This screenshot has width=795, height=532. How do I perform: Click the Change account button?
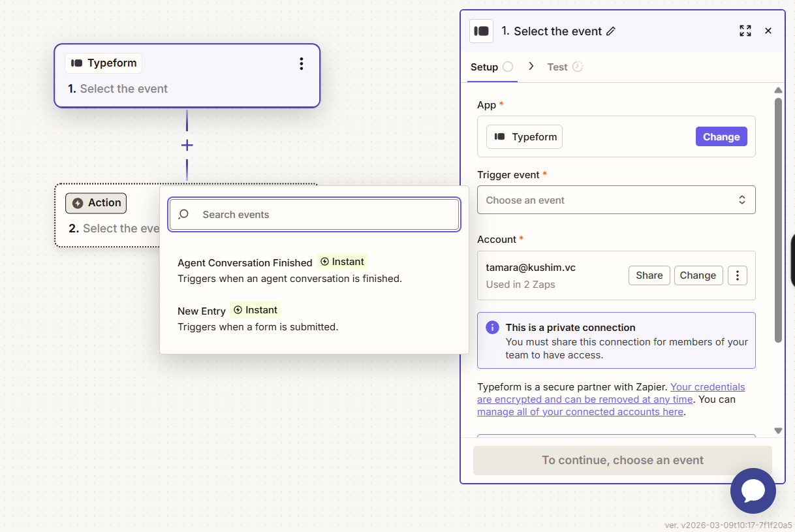698,275
